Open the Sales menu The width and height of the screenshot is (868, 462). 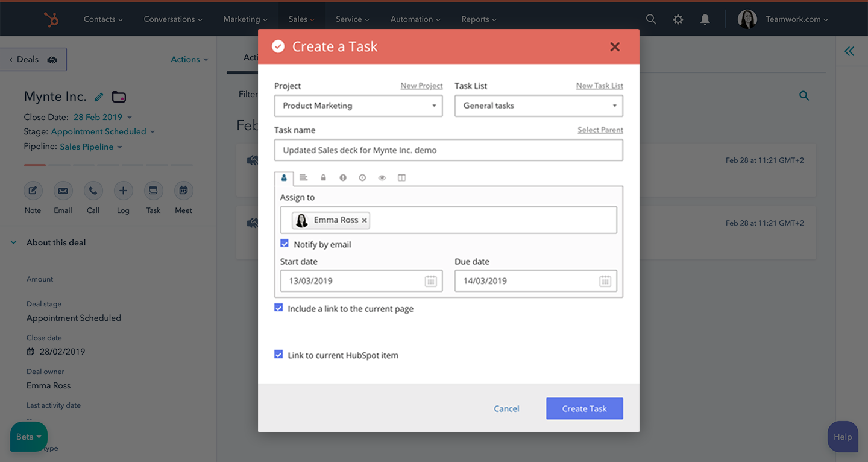pyautogui.click(x=301, y=19)
